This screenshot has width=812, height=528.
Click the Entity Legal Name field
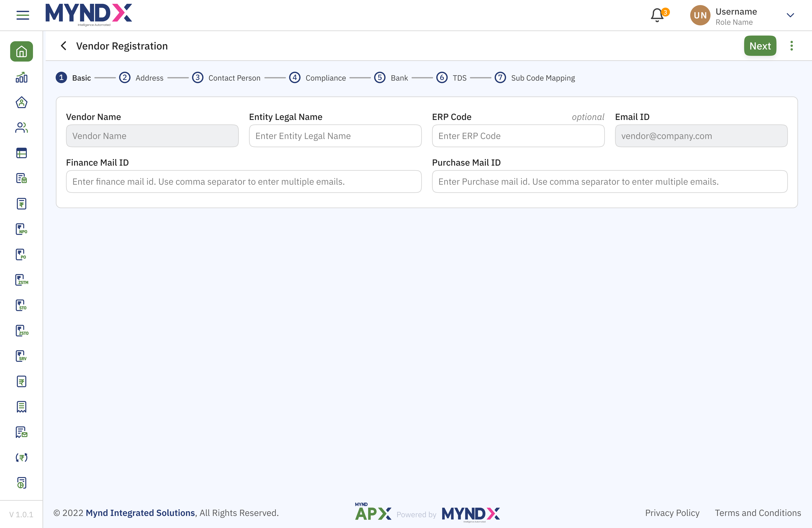335,136
